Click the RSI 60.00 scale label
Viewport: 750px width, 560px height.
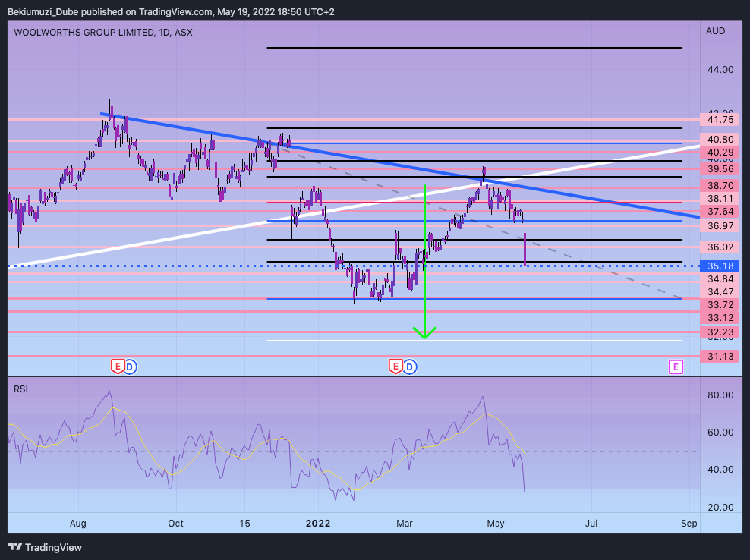[x=720, y=433]
